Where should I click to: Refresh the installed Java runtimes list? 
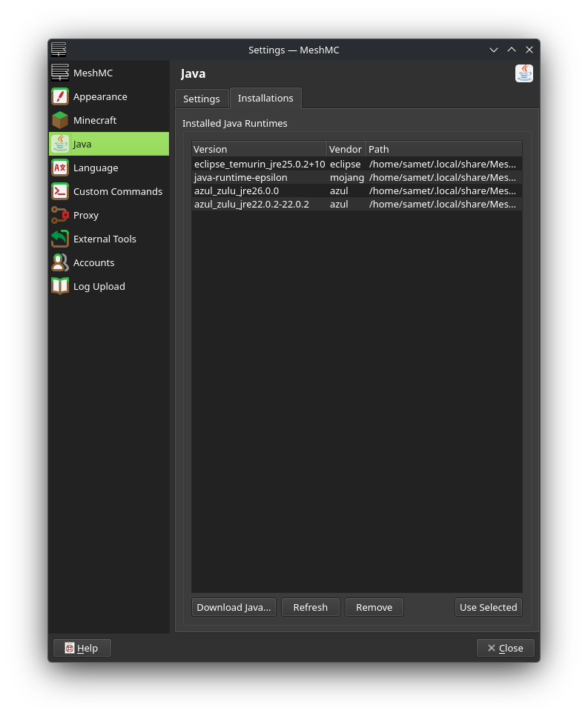[310, 607]
